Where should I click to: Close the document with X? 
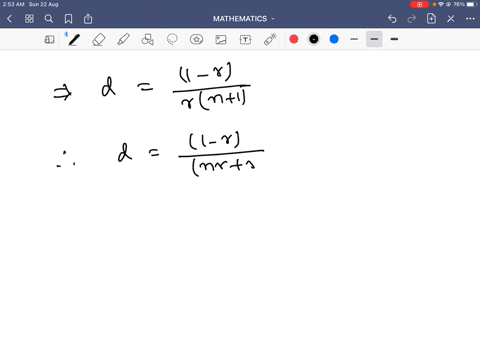point(451,19)
